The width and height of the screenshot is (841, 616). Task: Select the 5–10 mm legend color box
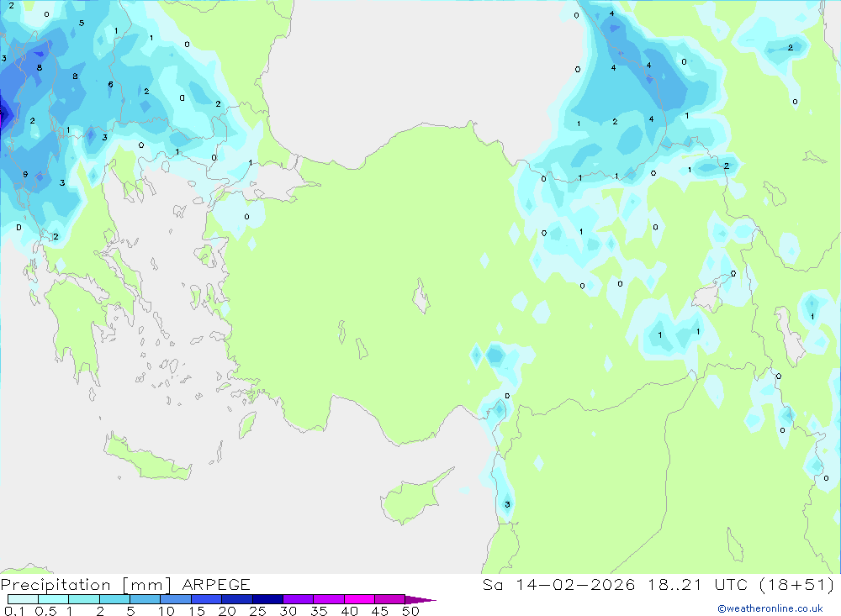[x=145, y=599]
